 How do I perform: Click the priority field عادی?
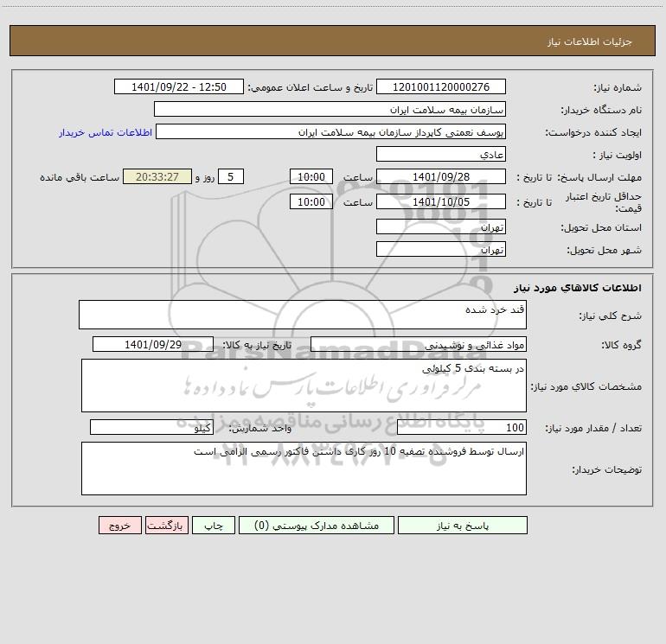[x=441, y=154]
